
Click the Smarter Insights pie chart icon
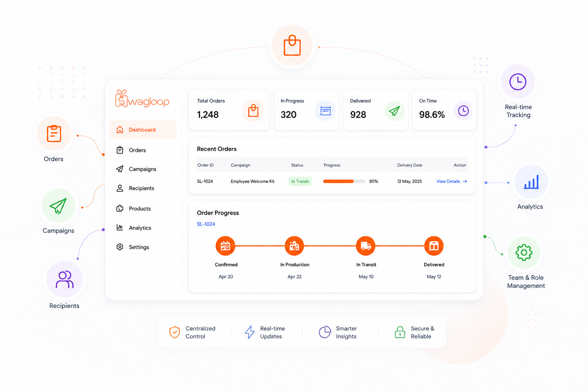click(x=325, y=332)
